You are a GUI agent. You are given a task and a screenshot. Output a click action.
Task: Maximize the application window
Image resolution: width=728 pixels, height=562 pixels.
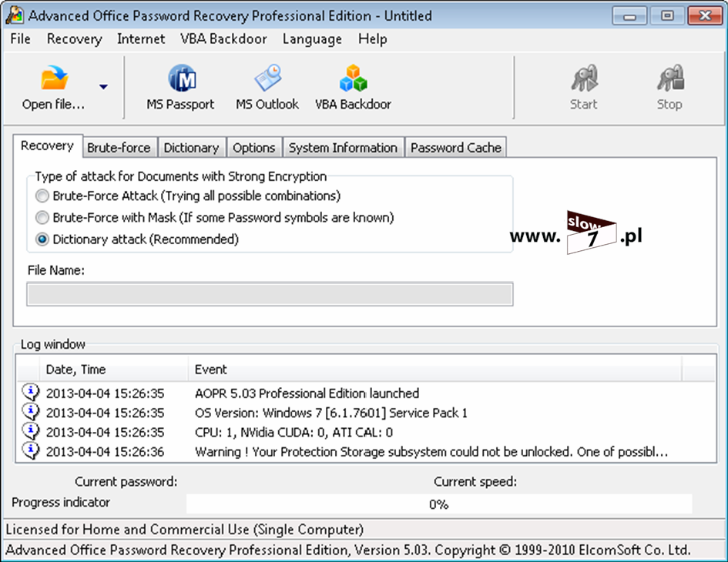(x=667, y=16)
